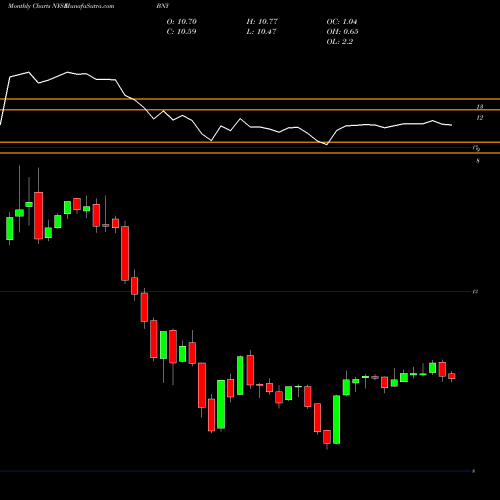This screenshot has height=500, width=500.
Task: Select the BNY ticker symbol label
Action: (163, 6)
